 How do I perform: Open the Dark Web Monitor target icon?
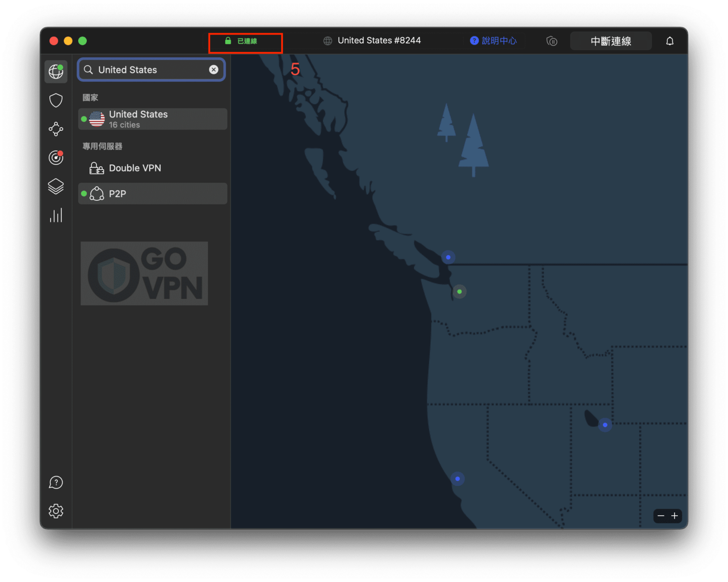[x=56, y=157]
